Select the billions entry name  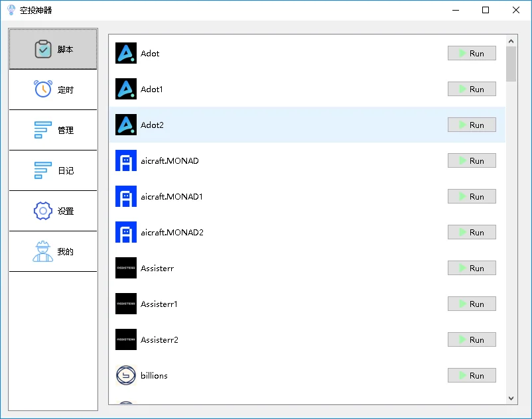(x=154, y=375)
